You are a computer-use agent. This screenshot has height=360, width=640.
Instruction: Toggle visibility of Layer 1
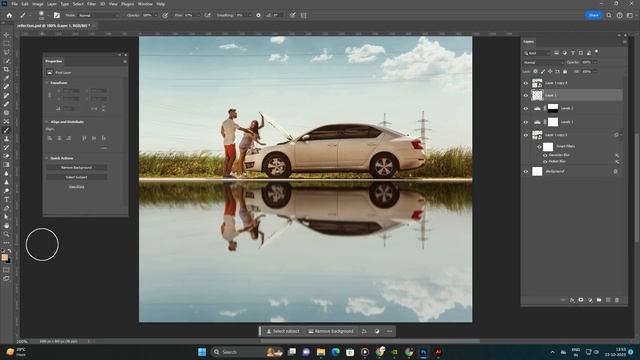coord(526,96)
